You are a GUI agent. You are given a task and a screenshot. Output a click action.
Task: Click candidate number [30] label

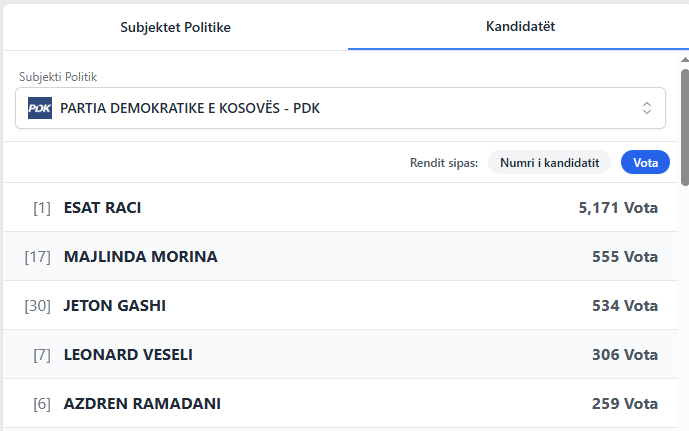click(38, 306)
